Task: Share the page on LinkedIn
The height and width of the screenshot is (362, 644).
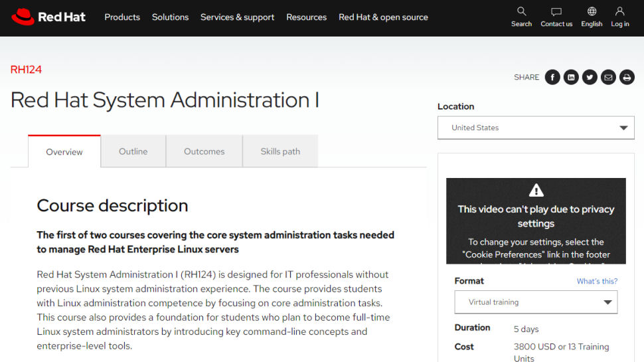Action: pyautogui.click(x=571, y=77)
